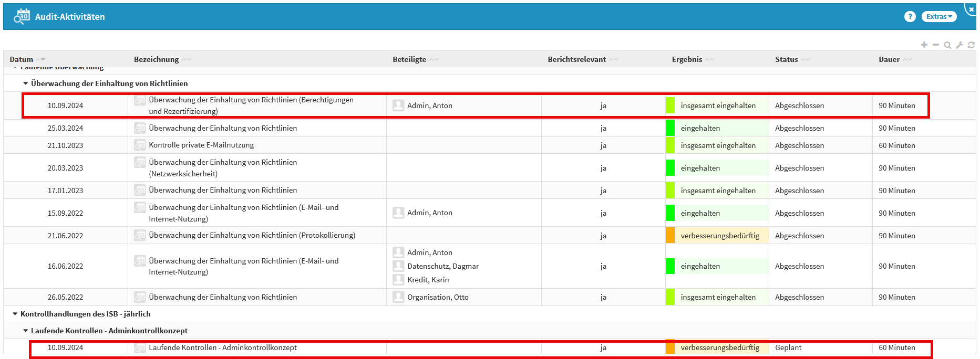
Task: Open table settings via the wrench icon
Action: [960, 45]
